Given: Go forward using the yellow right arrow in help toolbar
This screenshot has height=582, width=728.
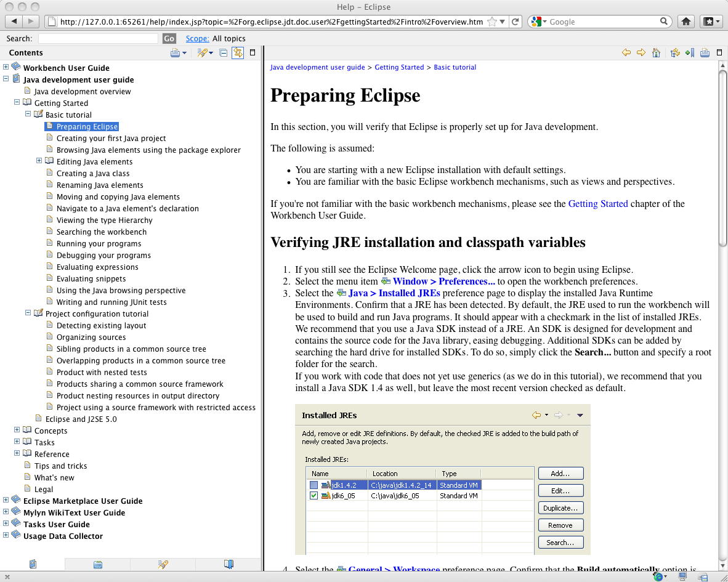Looking at the screenshot, I should tap(641, 52).
